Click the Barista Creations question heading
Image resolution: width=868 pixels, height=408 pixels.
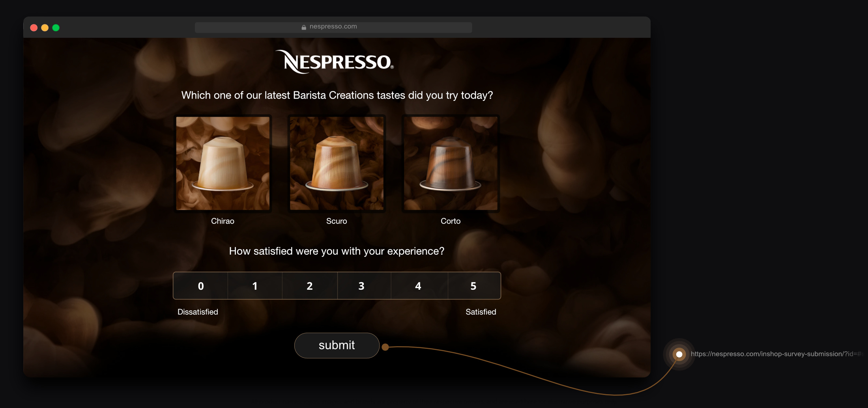tap(337, 95)
